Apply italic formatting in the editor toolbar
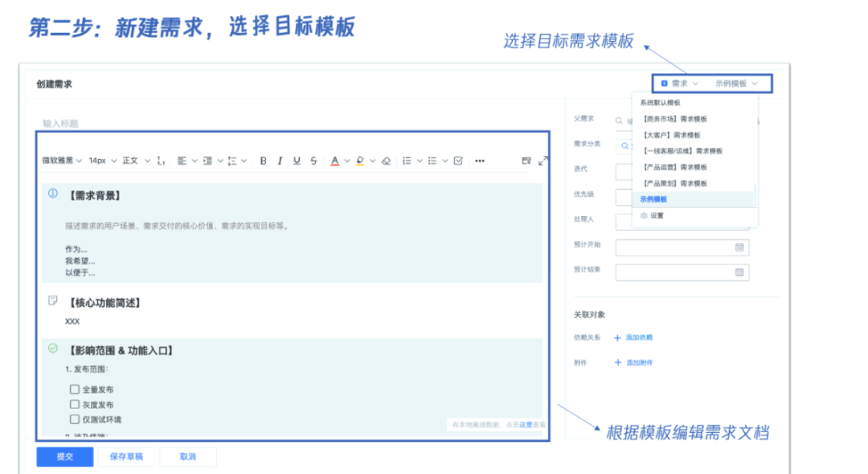This screenshot has width=868, height=474. [x=280, y=161]
